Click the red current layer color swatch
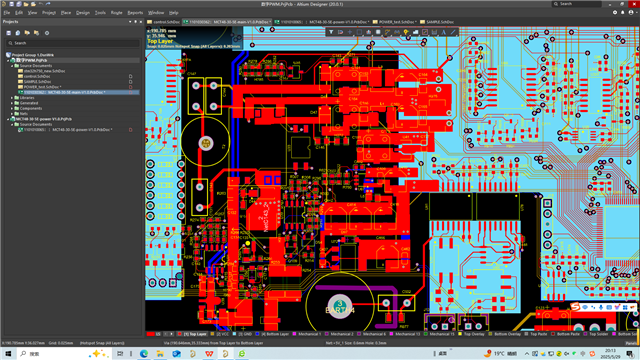This screenshot has width=640, height=360. click(150, 334)
